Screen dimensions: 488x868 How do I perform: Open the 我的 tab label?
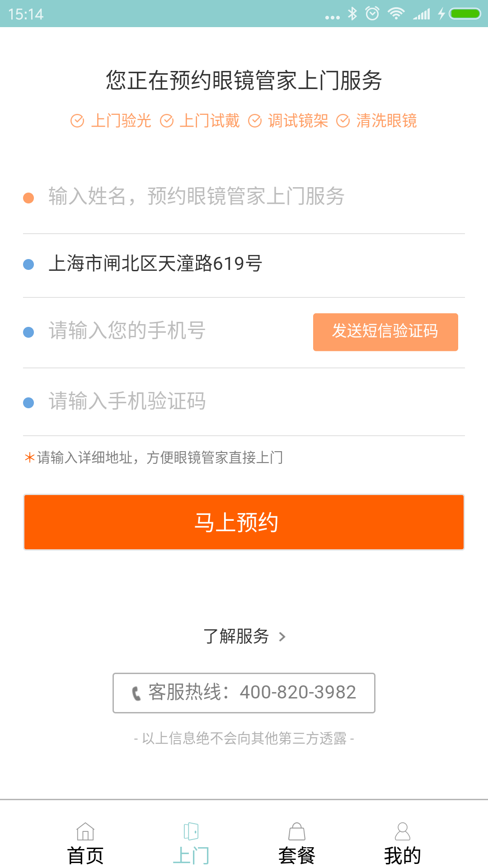(x=403, y=855)
